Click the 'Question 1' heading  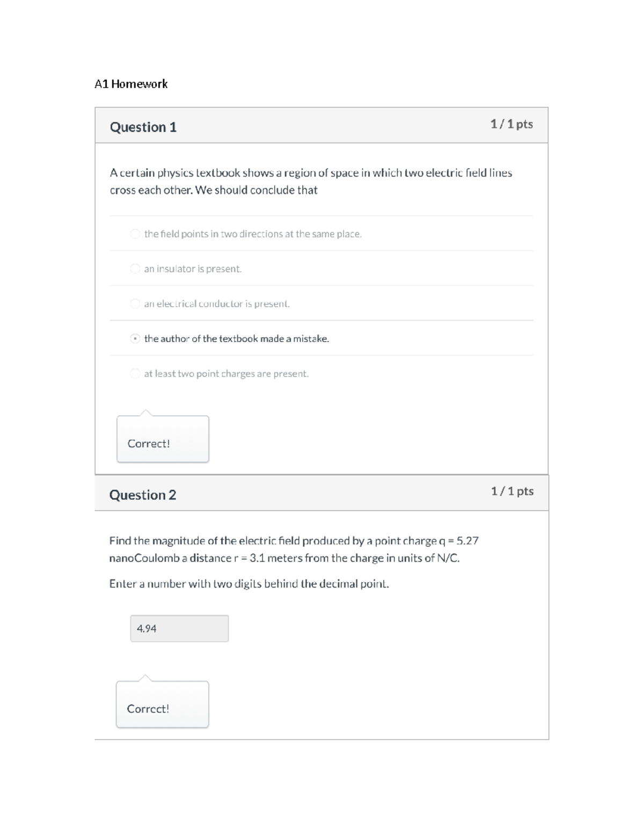coord(143,127)
